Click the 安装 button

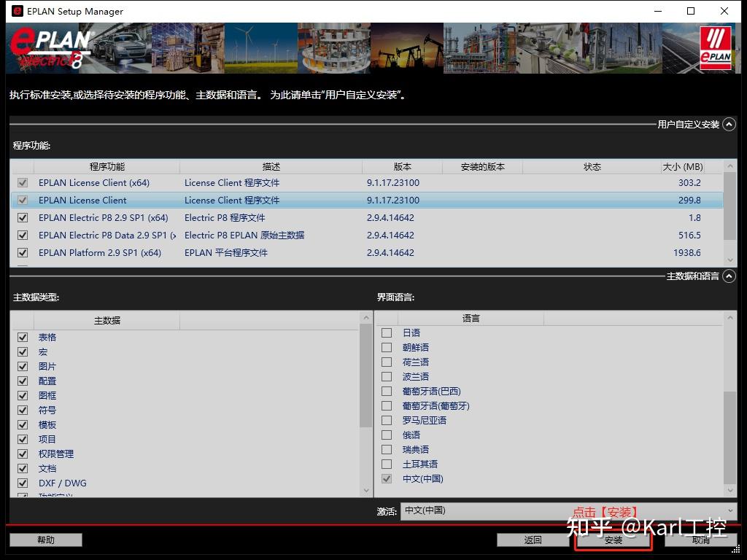coord(613,540)
